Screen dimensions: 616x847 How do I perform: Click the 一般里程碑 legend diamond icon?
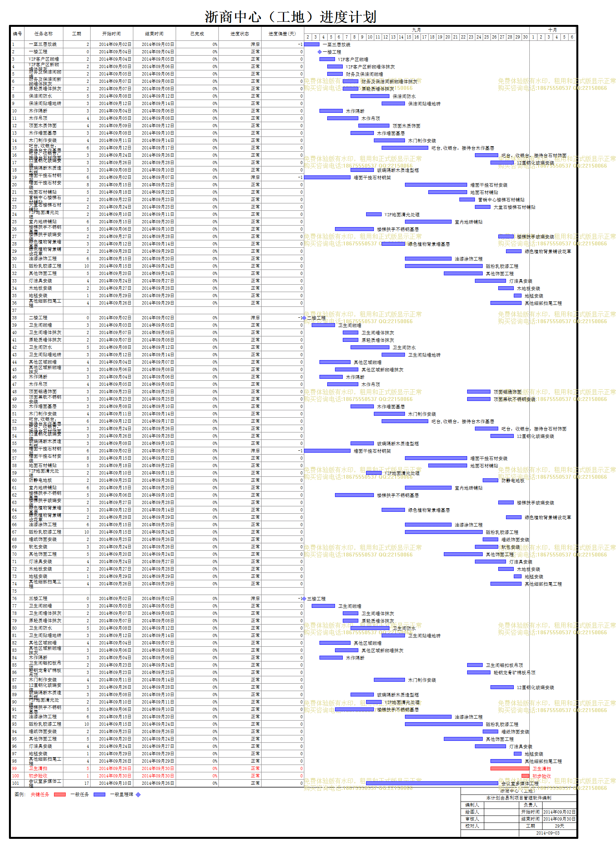[138, 794]
